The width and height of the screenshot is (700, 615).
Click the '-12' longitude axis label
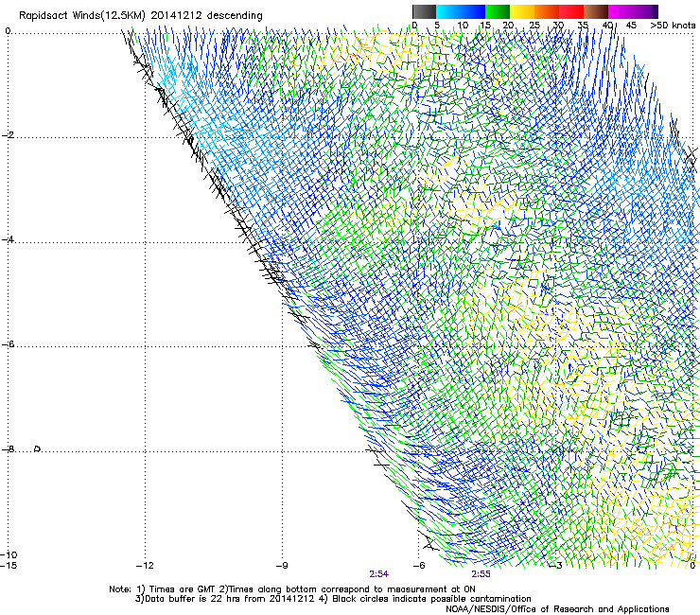[x=145, y=566]
